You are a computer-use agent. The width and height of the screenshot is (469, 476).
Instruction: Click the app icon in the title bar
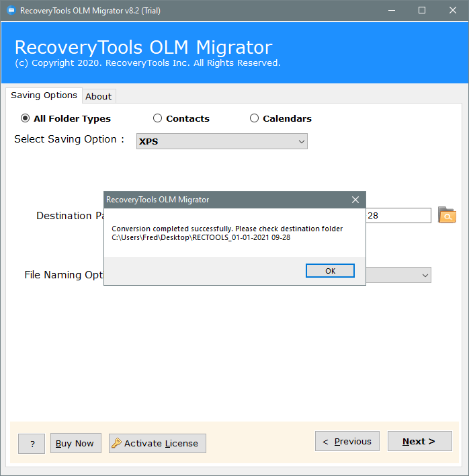click(x=11, y=10)
